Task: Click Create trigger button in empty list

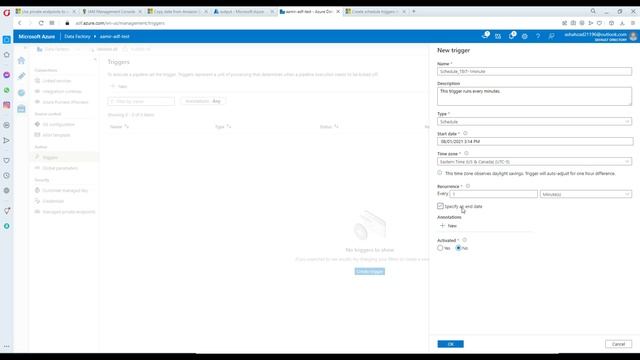Action: tap(369, 271)
